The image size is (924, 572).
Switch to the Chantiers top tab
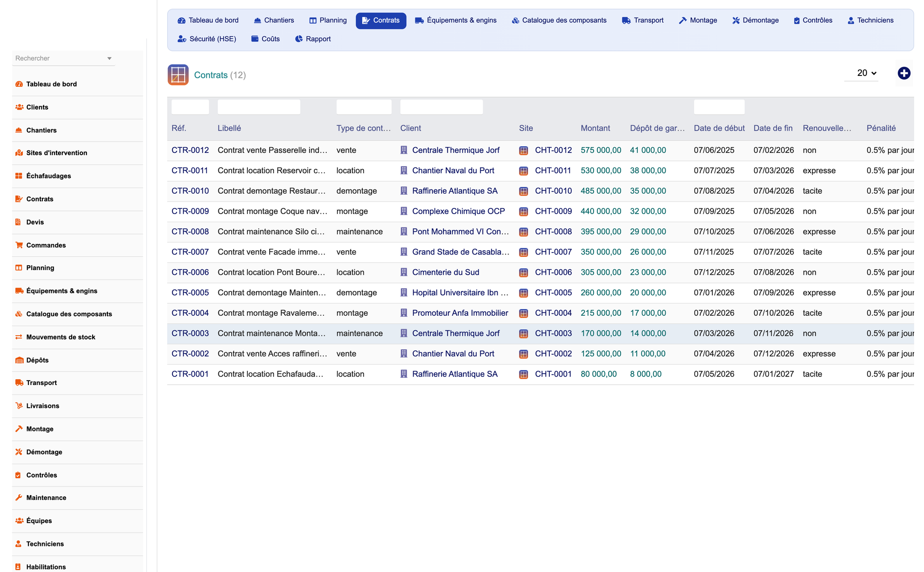pyautogui.click(x=274, y=20)
